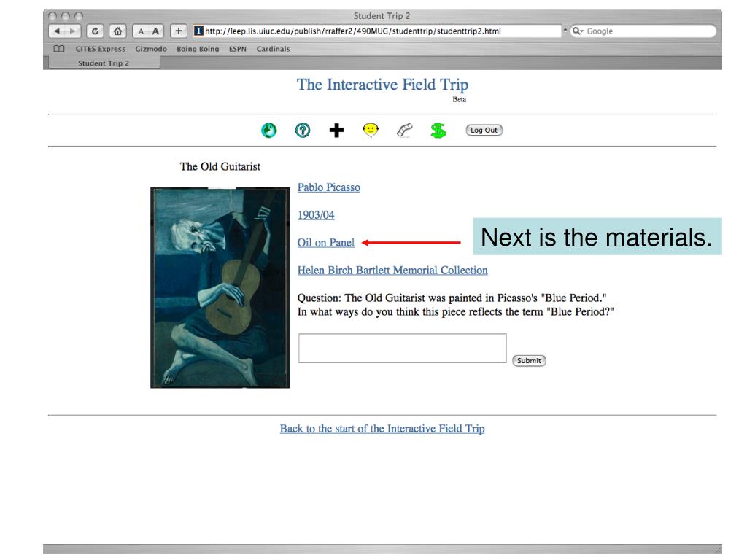Open the bookmarks book icon
The height and width of the screenshot is (560, 747).
pyautogui.click(x=59, y=49)
